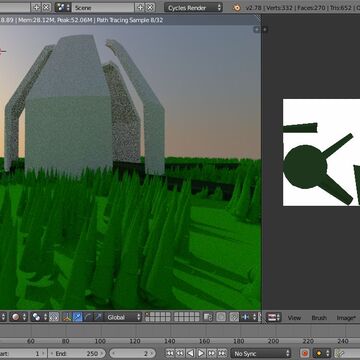360x360 pixels.
Task: Open the keying set selector dropdown
Action: click(322, 353)
